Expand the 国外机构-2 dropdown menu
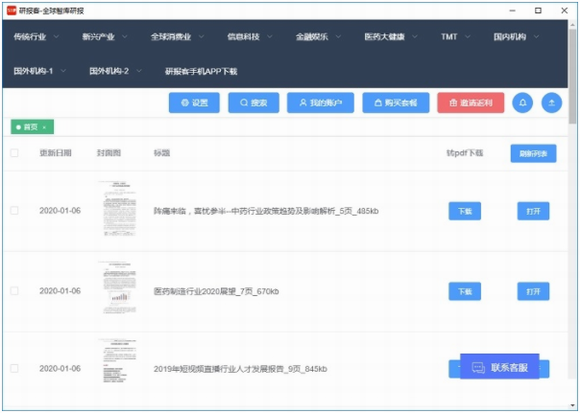580x413 pixels. 115,71
